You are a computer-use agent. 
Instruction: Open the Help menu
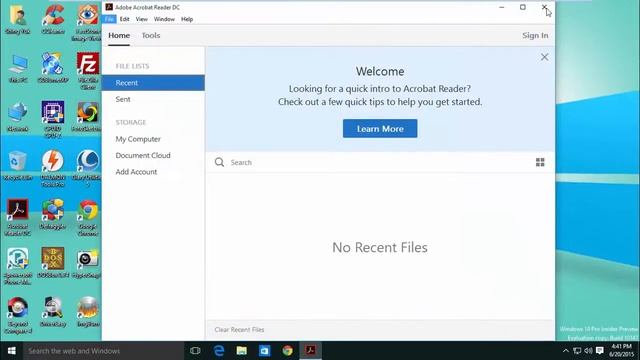[x=187, y=19]
